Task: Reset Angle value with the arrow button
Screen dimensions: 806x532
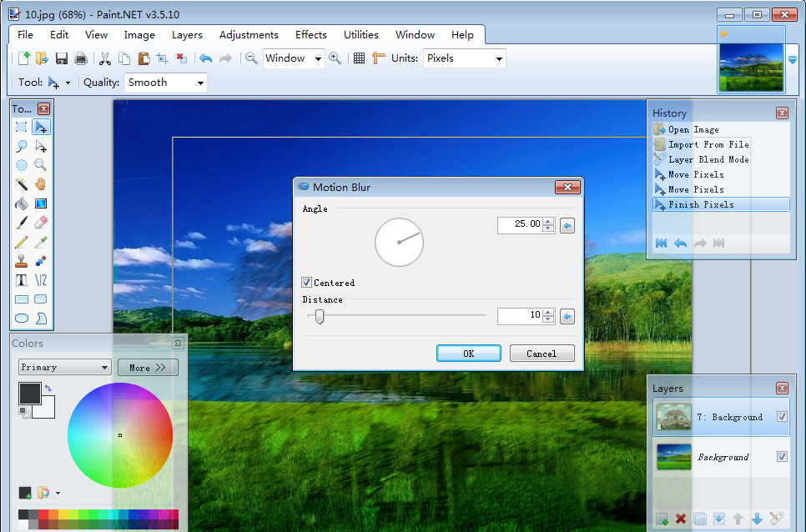Action: (x=567, y=225)
